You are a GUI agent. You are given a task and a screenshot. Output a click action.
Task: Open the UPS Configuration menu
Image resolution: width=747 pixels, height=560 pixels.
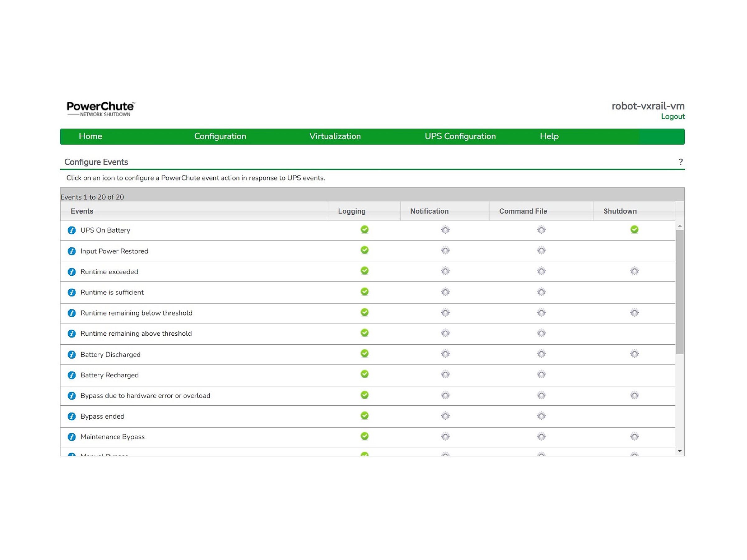460,136
